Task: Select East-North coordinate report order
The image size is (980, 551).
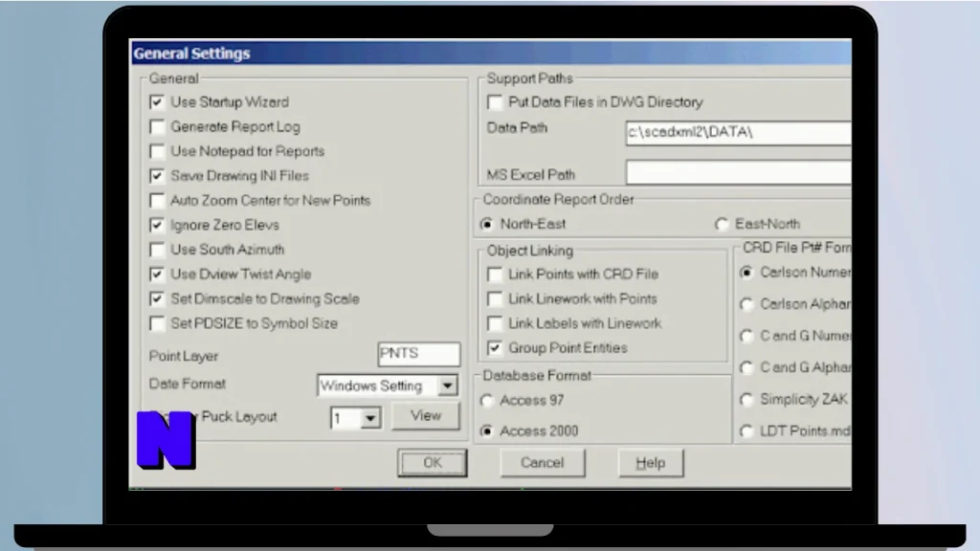Action: 722,224
